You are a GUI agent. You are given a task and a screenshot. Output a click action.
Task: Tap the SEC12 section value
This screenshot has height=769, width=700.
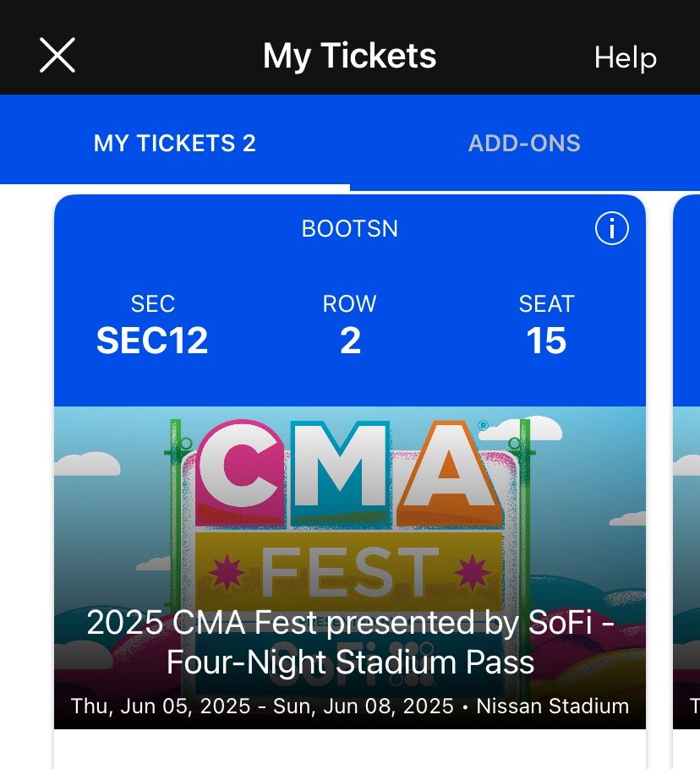click(152, 341)
